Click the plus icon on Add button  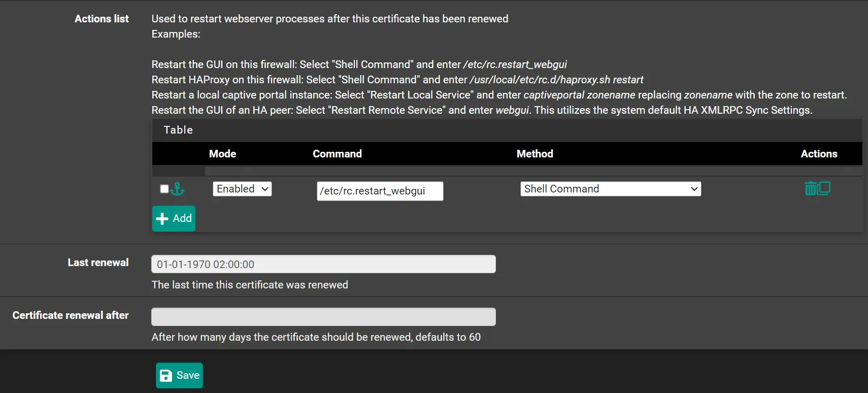[162, 219]
